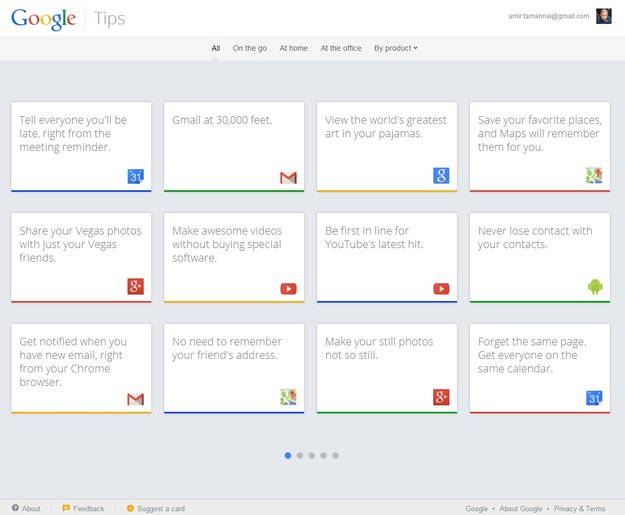
Task: Click the Gmail icon on 30,000 feet card
Action: [x=288, y=177]
